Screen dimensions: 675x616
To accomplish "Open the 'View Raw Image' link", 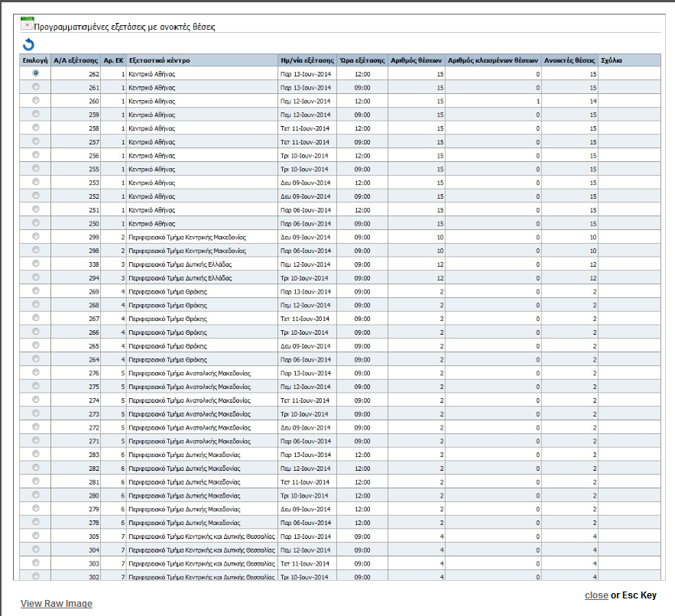I will 57,604.
